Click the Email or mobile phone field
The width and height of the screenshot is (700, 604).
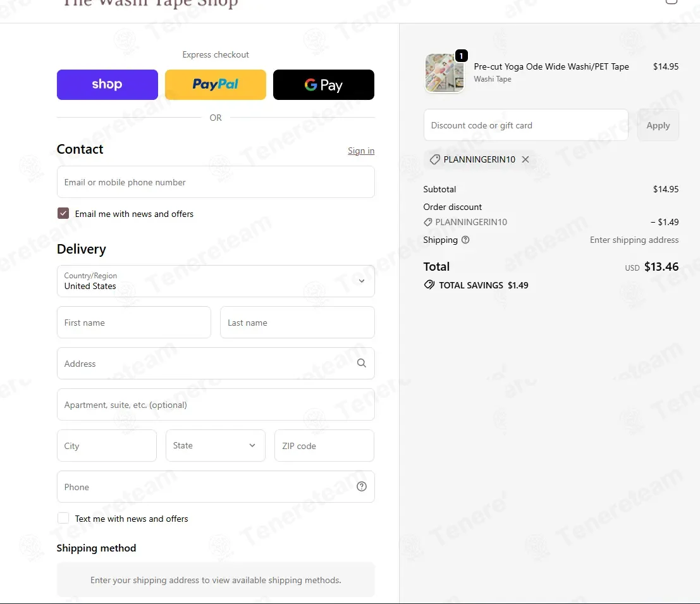216,182
